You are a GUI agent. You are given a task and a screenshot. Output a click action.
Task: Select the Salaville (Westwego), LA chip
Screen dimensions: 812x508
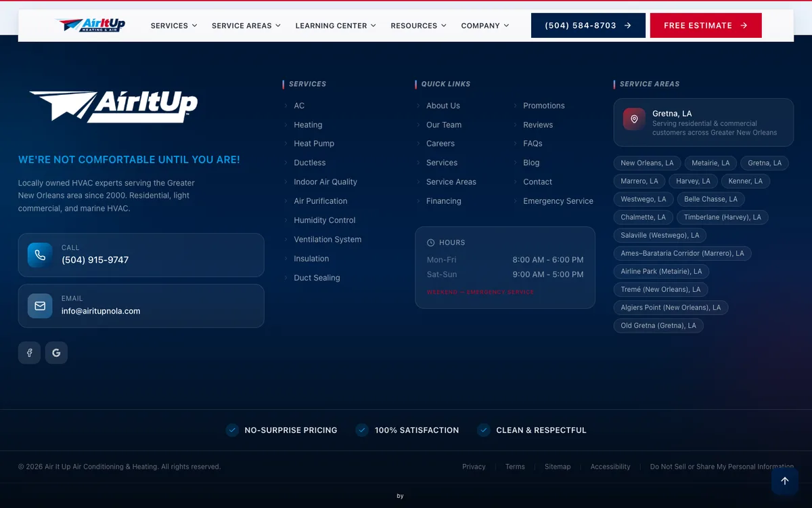click(660, 236)
